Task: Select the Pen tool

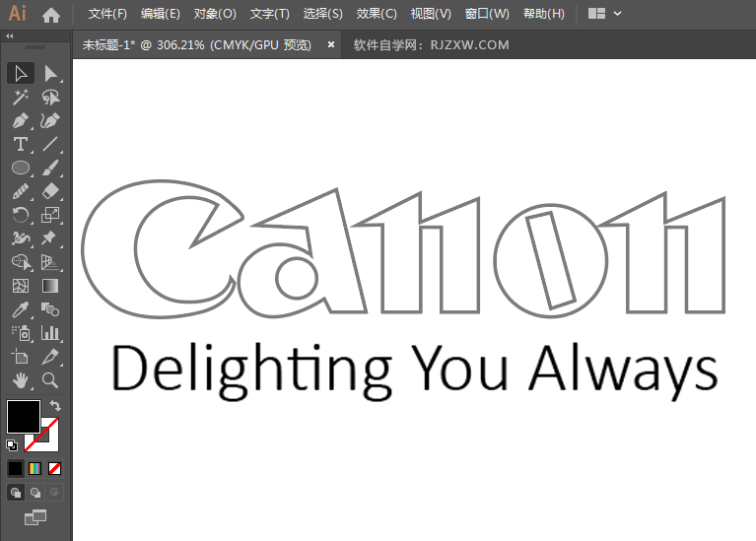Action: 21,121
